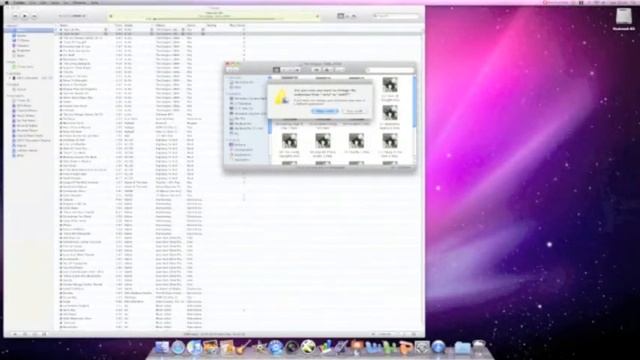
Task: Sort iTunes tracks by Play Count column
Action: tap(237, 25)
